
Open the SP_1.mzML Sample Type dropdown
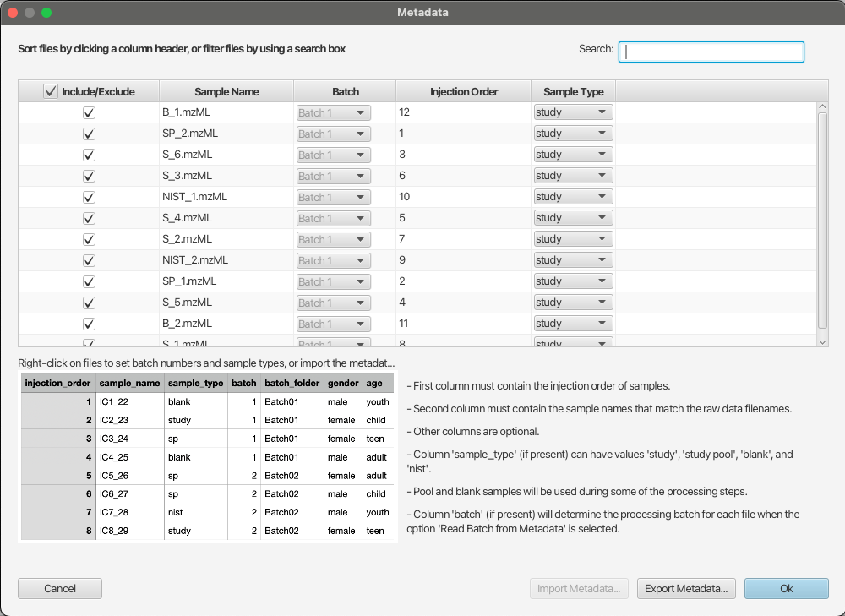point(574,281)
